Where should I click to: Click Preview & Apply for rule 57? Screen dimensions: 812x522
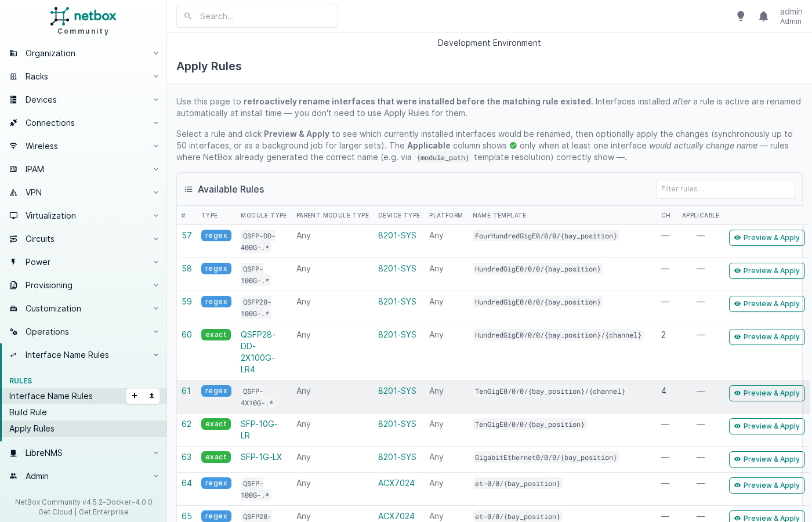click(767, 238)
